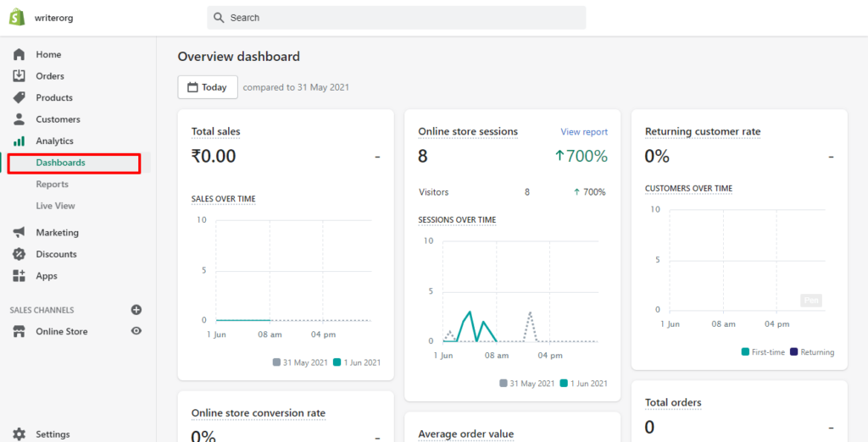View Online Store using eye icon

[x=136, y=331]
